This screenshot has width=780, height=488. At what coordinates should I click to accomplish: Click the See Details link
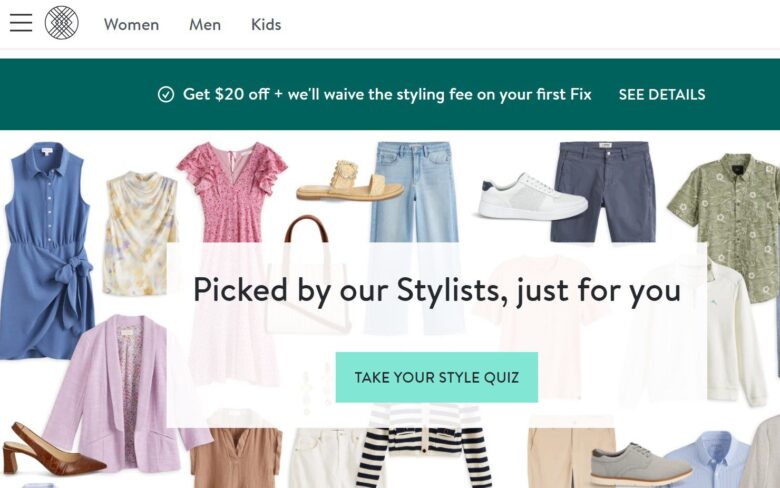[661, 95]
